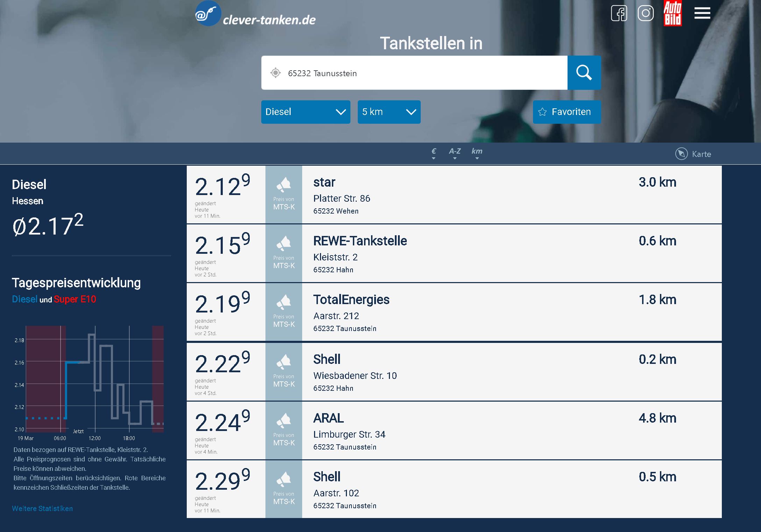Viewport: 761px width, 532px height.
Task: Open the ARAL station name
Action: tap(328, 418)
